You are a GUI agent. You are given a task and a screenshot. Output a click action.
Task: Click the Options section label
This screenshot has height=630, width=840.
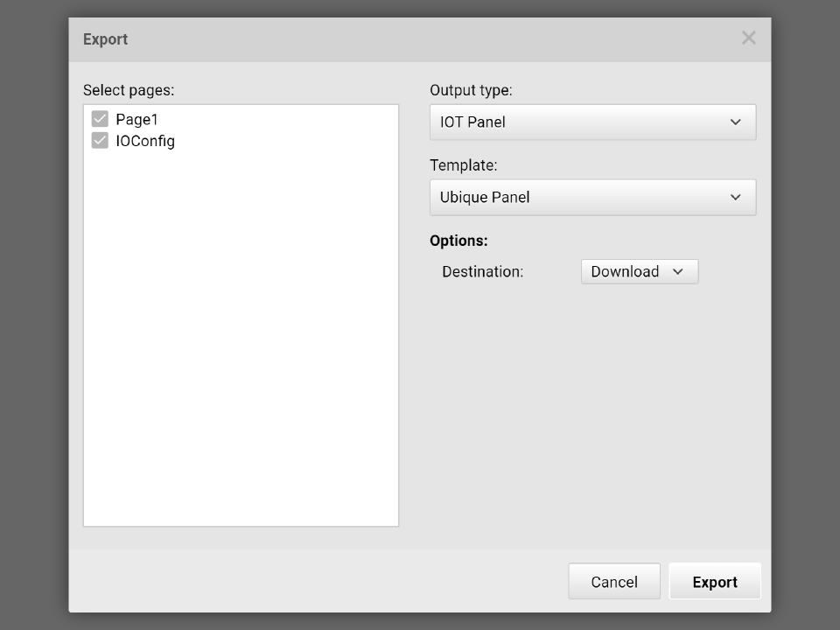point(458,240)
